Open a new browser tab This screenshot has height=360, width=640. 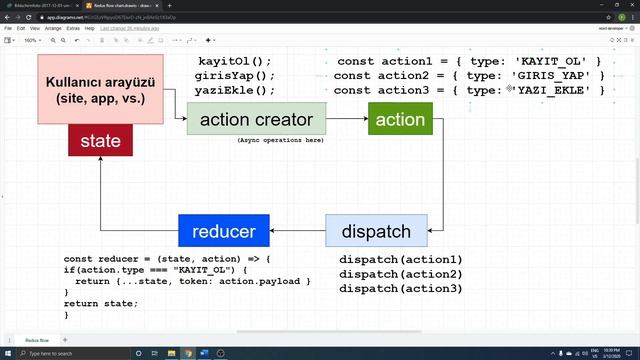(x=169, y=6)
